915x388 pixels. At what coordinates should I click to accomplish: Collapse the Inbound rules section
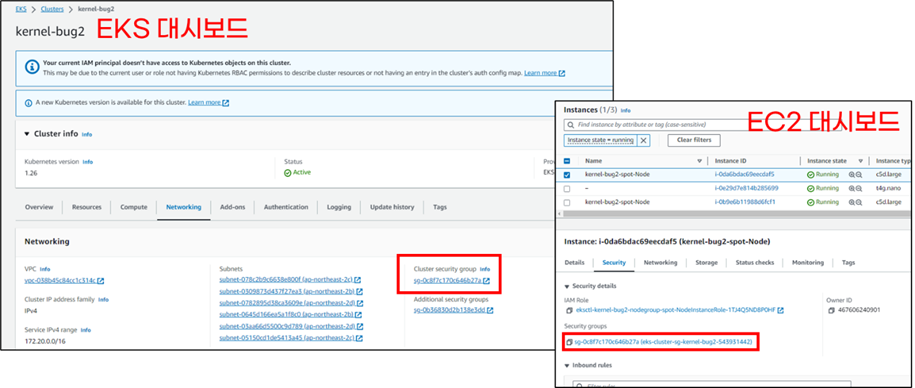point(567,365)
